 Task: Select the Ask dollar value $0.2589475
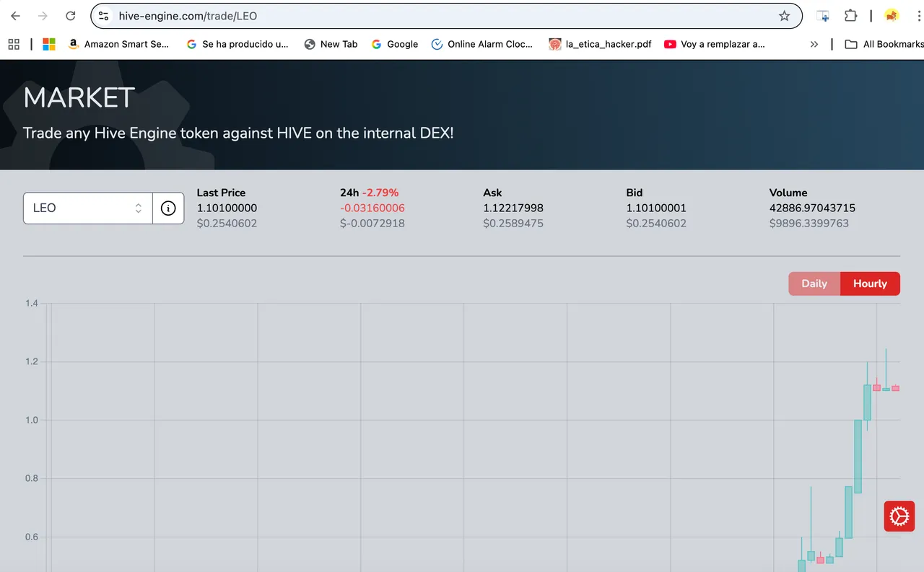coord(513,223)
